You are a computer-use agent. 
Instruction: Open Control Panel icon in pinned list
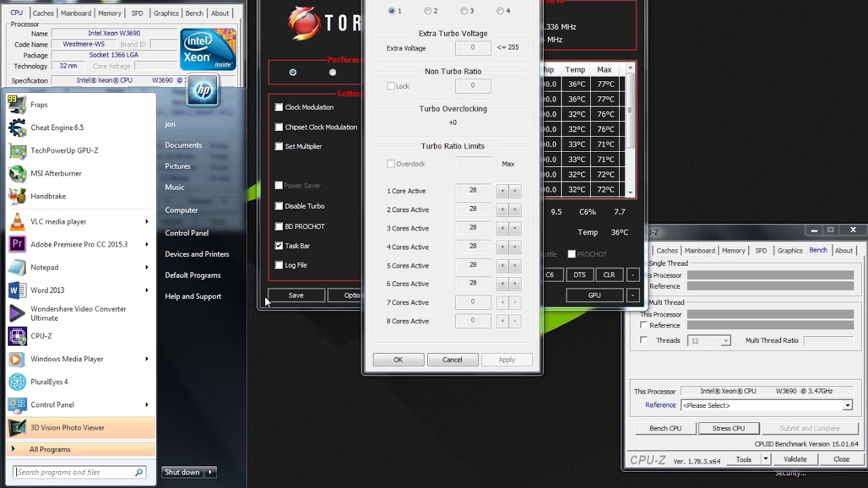point(17,405)
